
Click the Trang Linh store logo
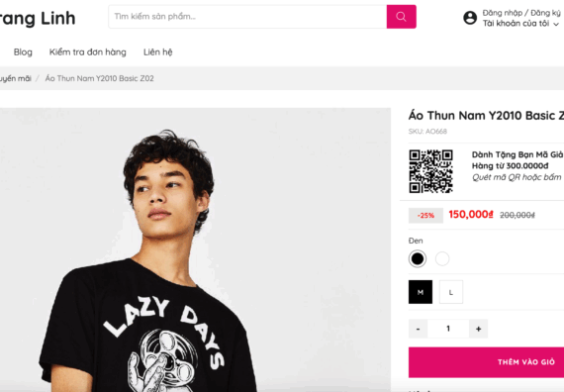tap(38, 19)
